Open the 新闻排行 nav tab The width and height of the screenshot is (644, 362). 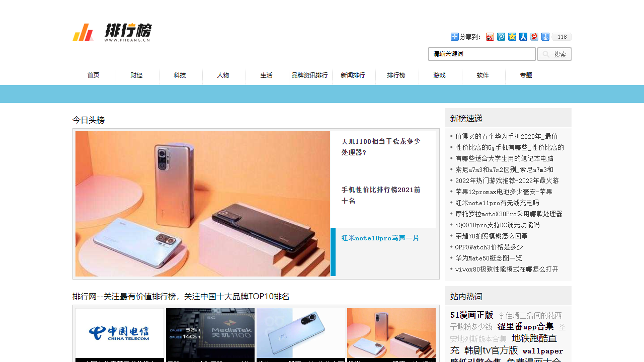pos(353,75)
